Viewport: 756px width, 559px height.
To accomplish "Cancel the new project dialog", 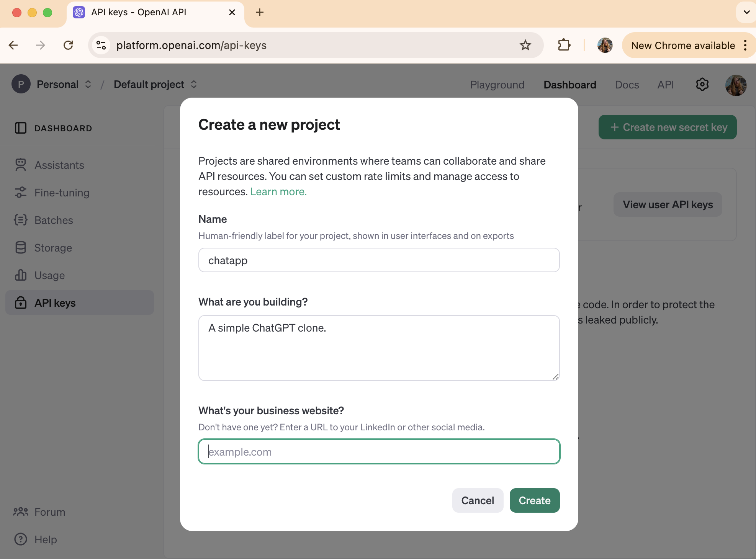I will pyautogui.click(x=478, y=500).
